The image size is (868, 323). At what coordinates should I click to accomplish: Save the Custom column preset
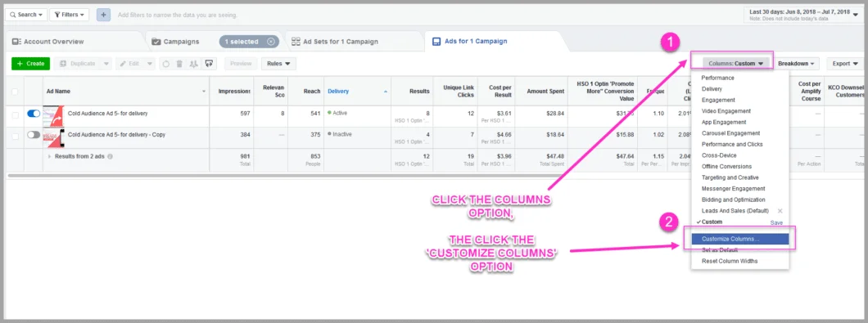(776, 222)
